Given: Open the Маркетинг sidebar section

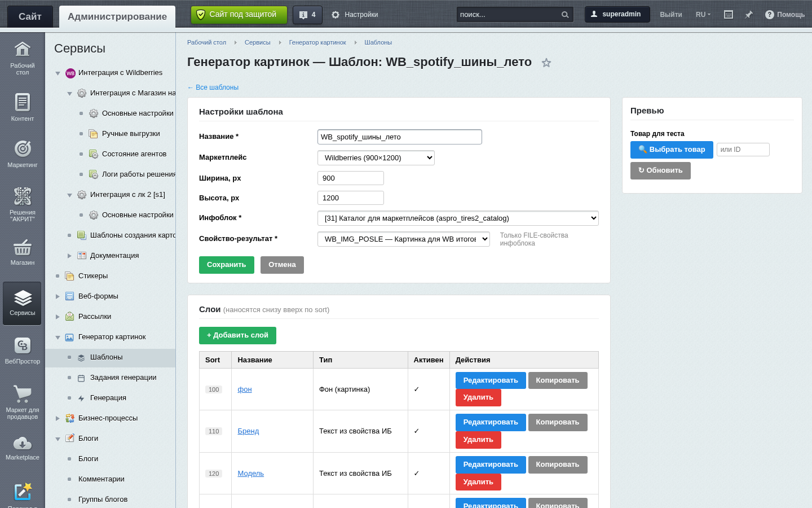Looking at the screenshot, I should pos(23,154).
